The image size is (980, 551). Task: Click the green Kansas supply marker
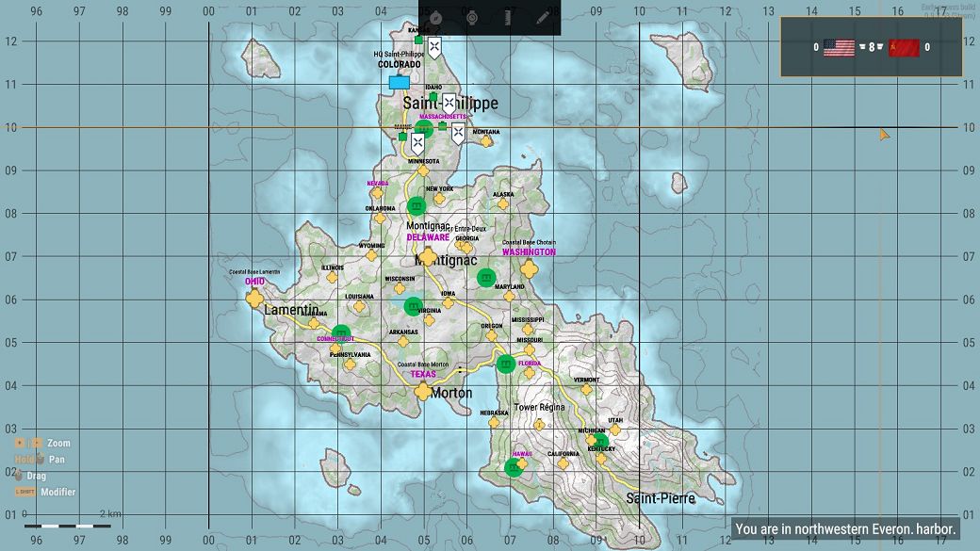tap(418, 40)
